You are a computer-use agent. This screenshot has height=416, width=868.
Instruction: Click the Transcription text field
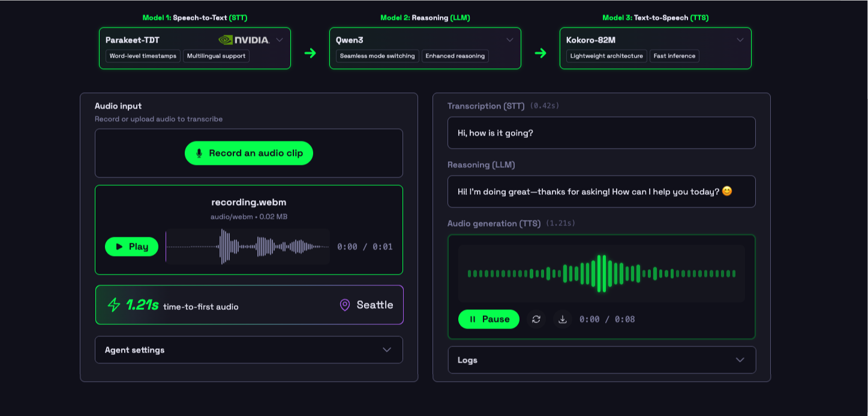pos(602,133)
